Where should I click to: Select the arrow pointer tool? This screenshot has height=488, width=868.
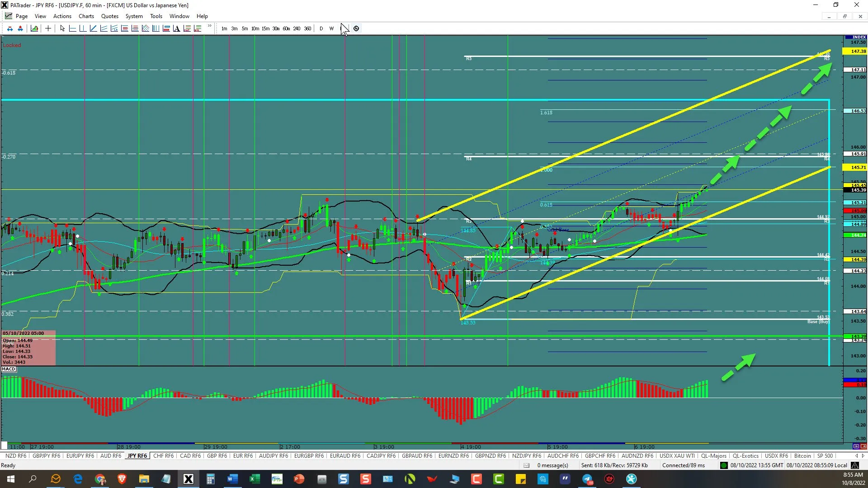tap(62, 28)
